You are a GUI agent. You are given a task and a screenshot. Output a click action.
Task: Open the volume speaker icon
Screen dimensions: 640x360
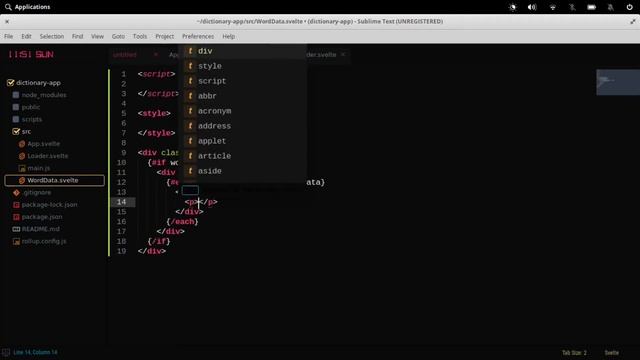tap(532, 7)
